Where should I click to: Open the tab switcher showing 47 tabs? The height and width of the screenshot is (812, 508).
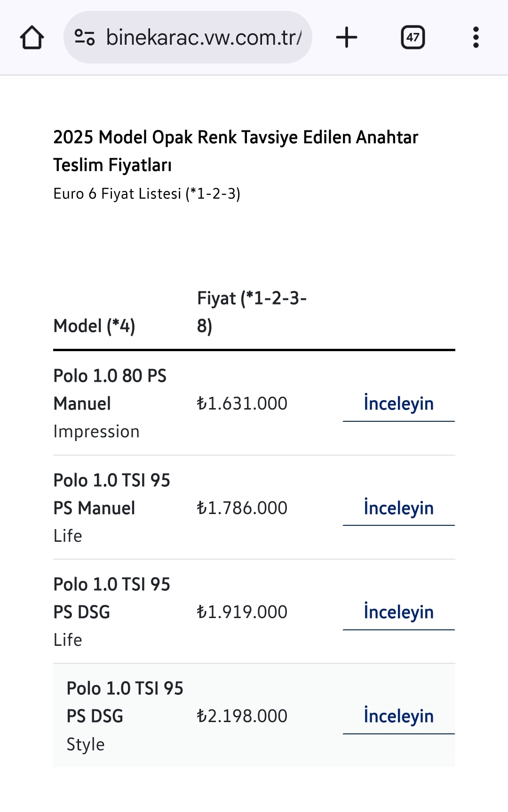click(x=413, y=38)
